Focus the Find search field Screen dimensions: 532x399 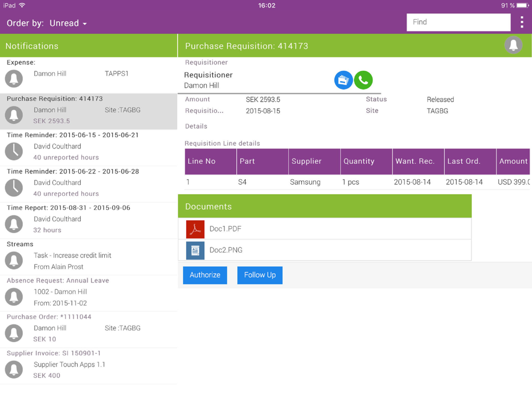(x=459, y=22)
